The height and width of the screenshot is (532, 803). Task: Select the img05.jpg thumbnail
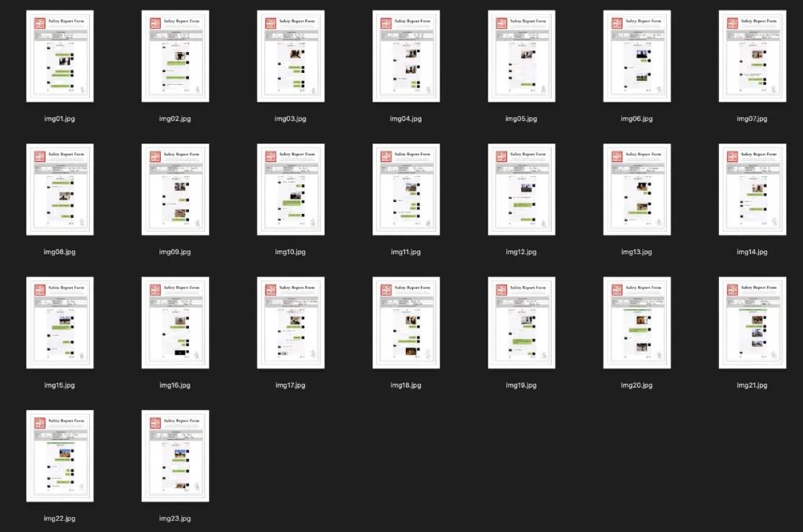pos(521,56)
